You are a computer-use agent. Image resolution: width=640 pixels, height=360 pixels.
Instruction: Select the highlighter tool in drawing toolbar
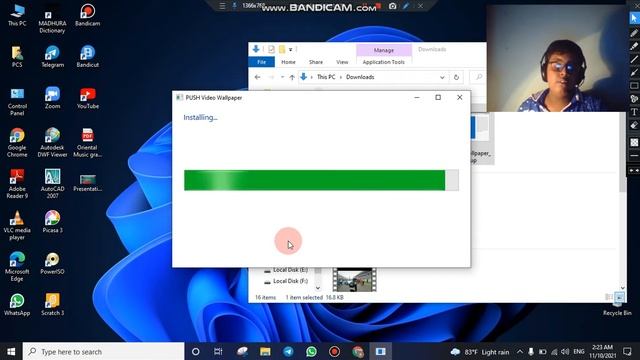click(x=634, y=46)
